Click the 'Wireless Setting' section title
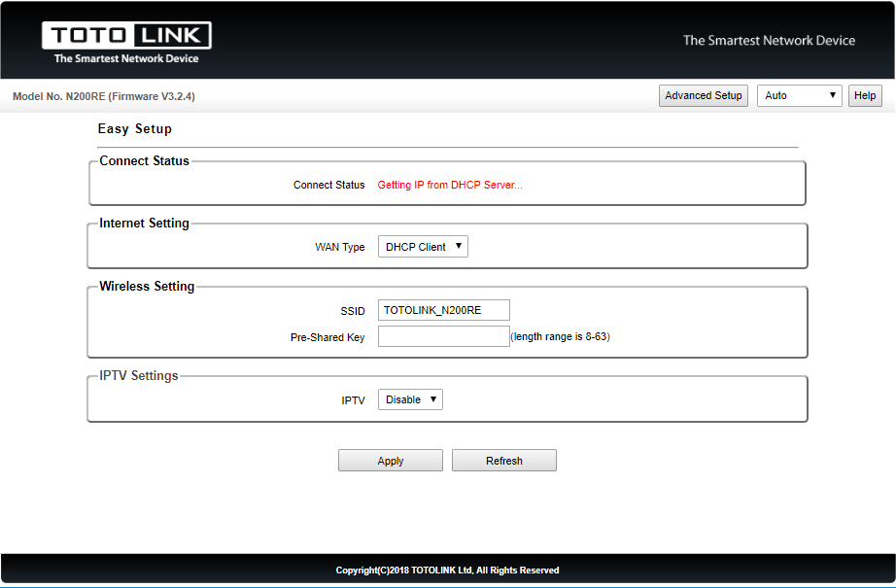 tap(147, 286)
